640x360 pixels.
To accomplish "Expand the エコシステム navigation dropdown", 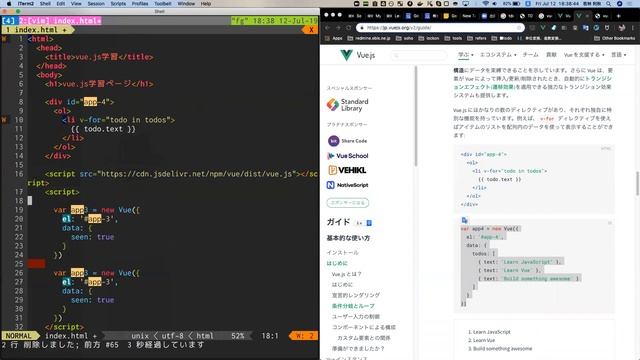I will click(x=498, y=55).
